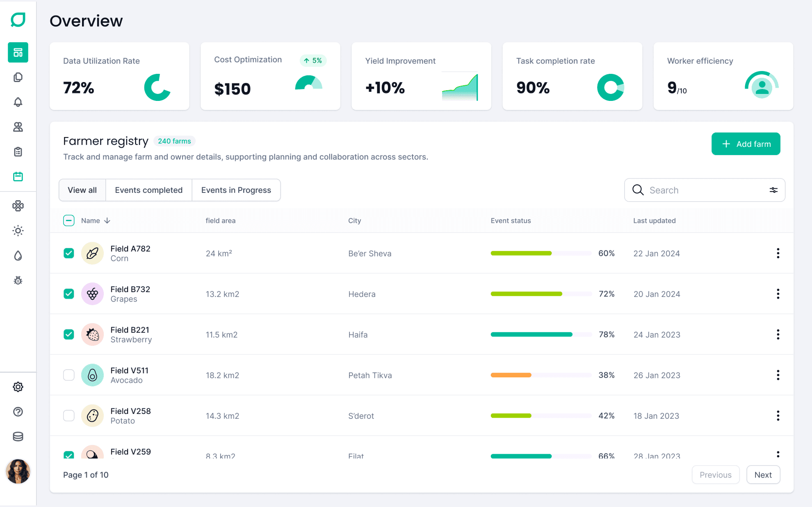Image resolution: width=812 pixels, height=507 pixels.
Task: Open the dashboard icon in sidebar
Action: coord(18,53)
